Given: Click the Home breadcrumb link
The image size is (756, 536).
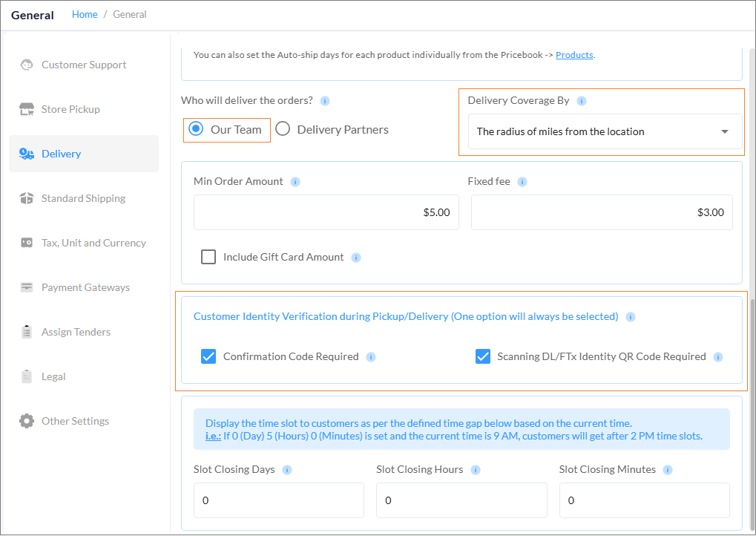Looking at the screenshot, I should pyautogui.click(x=85, y=14).
